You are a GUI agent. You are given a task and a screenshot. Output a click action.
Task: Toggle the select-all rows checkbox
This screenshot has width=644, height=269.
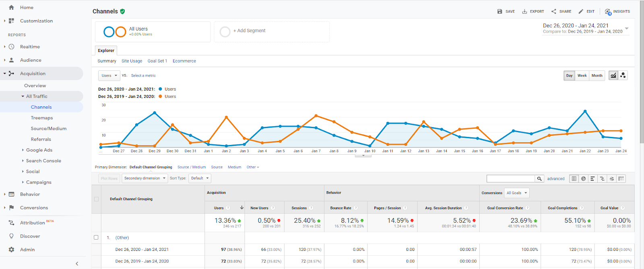pyautogui.click(x=96, y=199)
